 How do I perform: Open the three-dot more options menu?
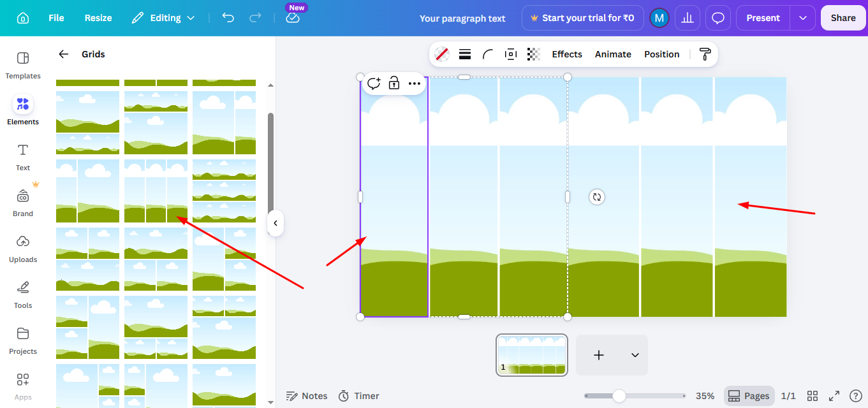click(415, 83)
